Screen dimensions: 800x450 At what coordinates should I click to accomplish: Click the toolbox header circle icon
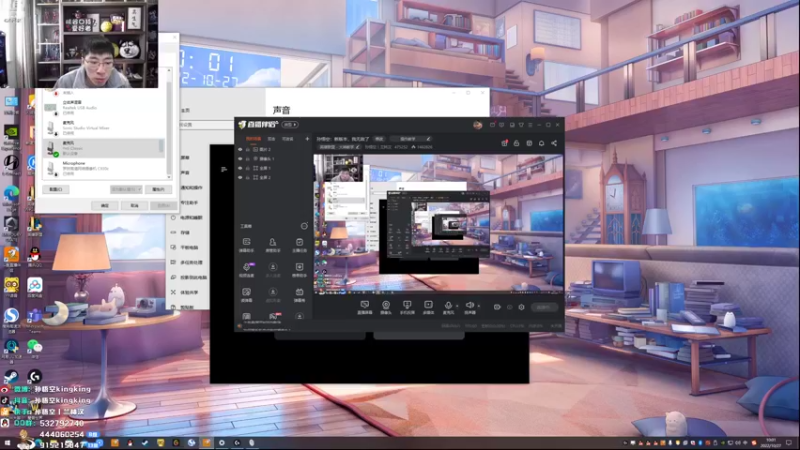[304, 226]
